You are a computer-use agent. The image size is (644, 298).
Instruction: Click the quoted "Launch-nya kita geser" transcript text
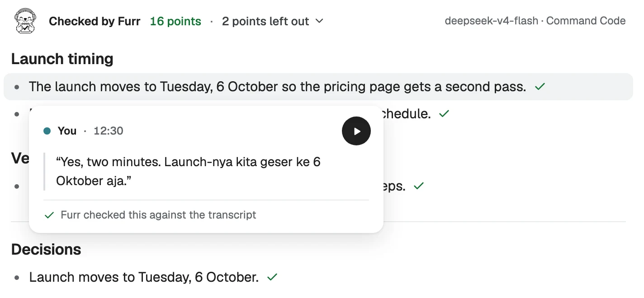tap(189, 171)
